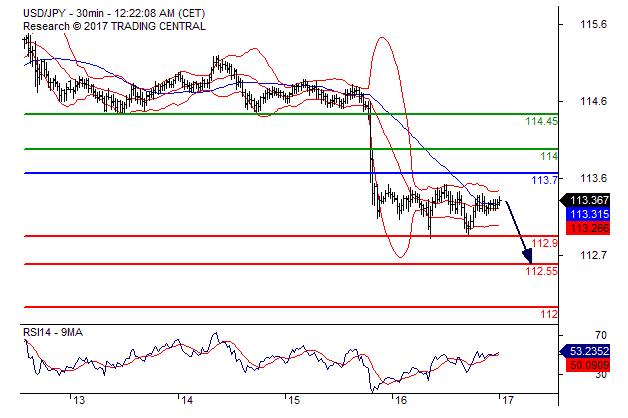This screenshot has height=418, width=628.
Task: Click the date axis label 16
Action: tap(401, 400)
